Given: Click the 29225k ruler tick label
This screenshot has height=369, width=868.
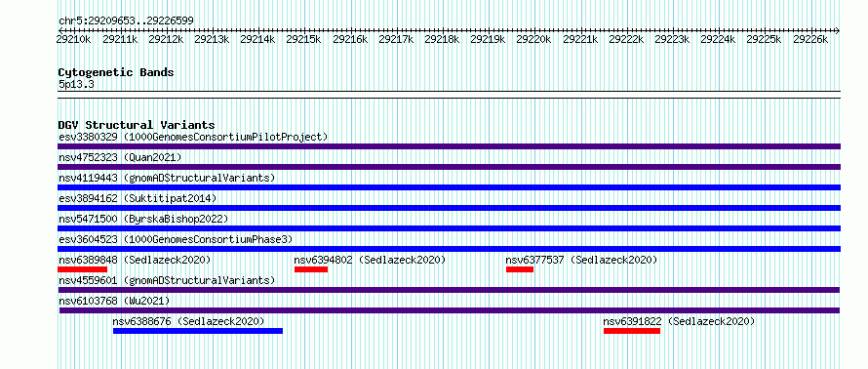Looking at the screenshot, I should pos(765,39).
